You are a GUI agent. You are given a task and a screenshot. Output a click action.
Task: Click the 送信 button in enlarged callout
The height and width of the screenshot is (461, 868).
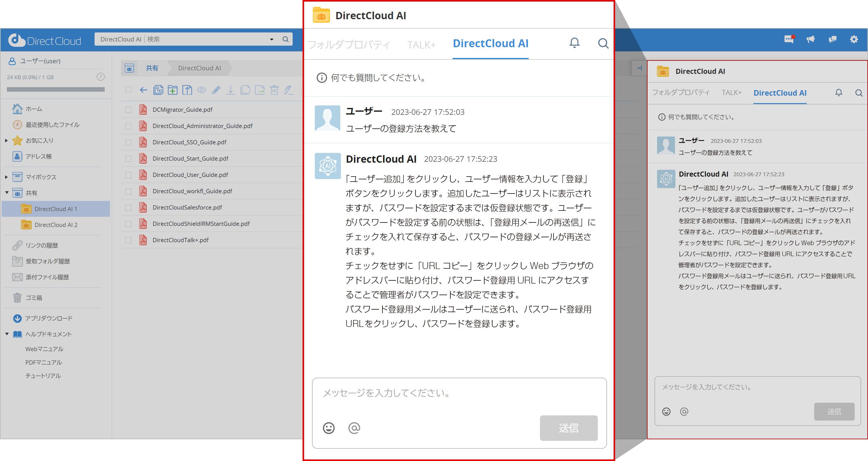[x=569, y=428]
